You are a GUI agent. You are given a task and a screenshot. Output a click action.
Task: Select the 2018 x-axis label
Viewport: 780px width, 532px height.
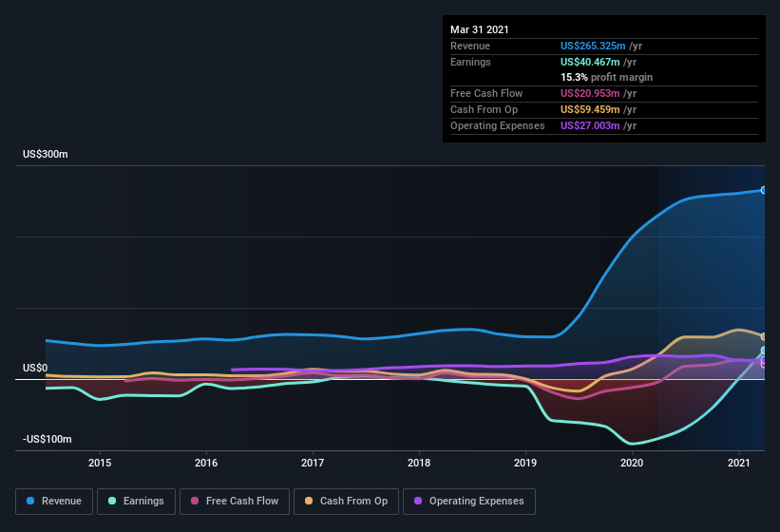419,463
